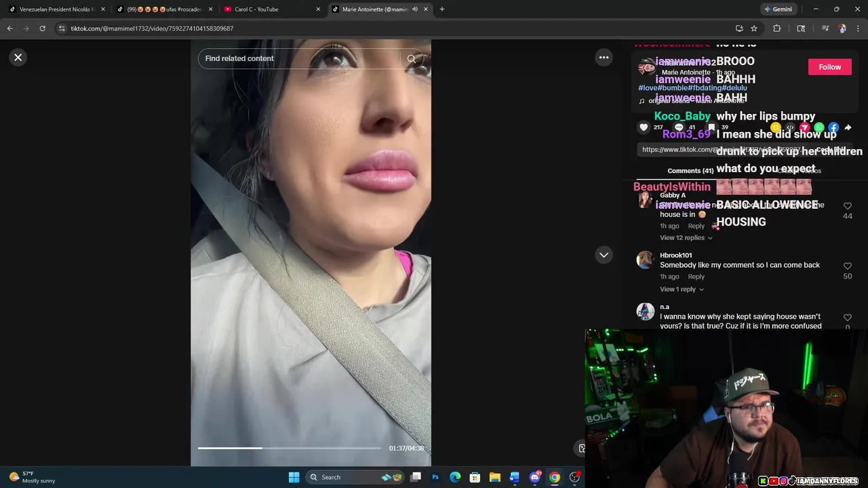Expand View 1 reply under Hbrook101
This screenshot has width=868, height=488.
[x=682, y=289]
